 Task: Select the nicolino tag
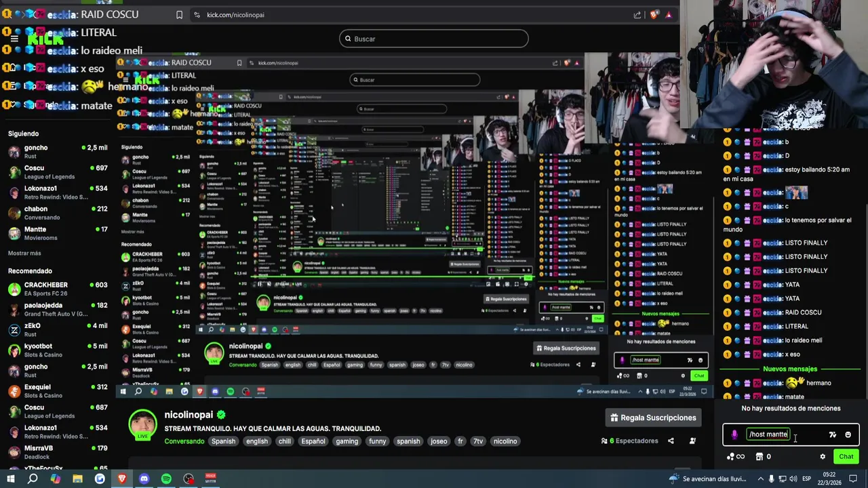pyautogui.click(x=505, y=441)
